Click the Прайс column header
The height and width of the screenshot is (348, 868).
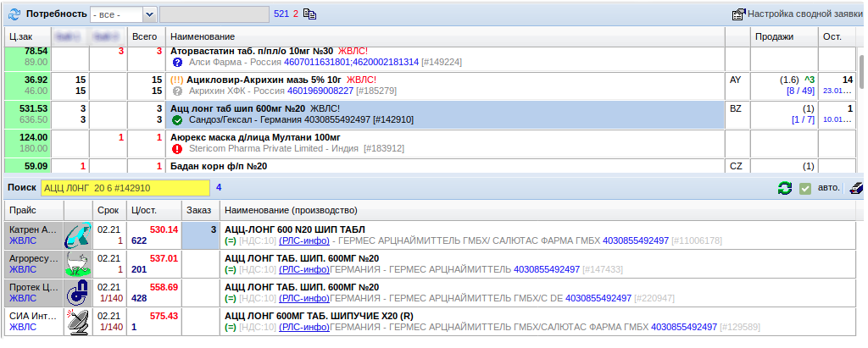click(x=34, y=210)
